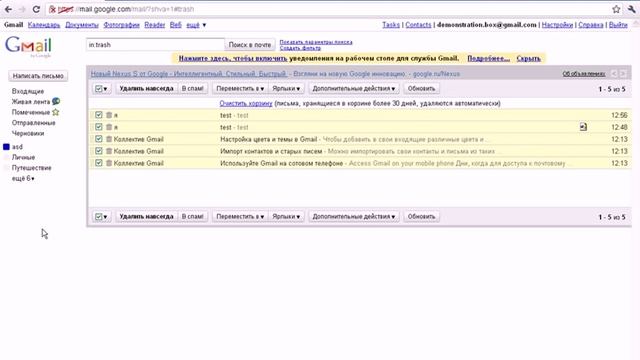Click the color swatch beside Путешествие label
The height and width of the screenshot is (360, 640).
click(x=6, y=168)
